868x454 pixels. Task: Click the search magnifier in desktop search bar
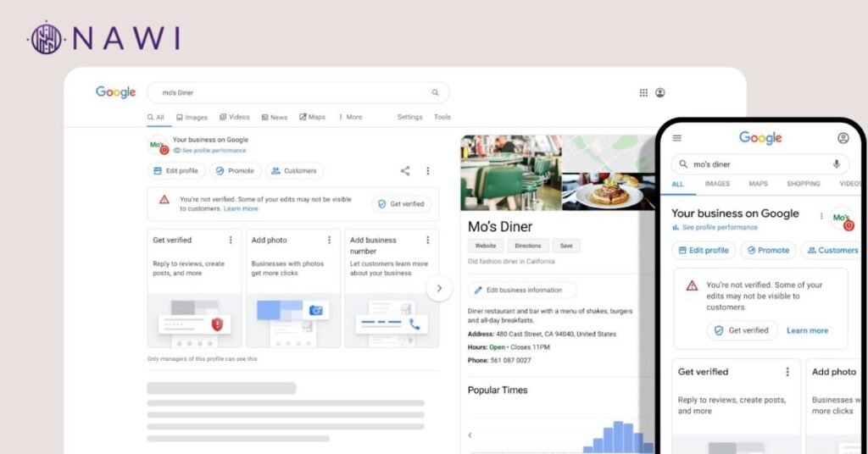(435, 92)
